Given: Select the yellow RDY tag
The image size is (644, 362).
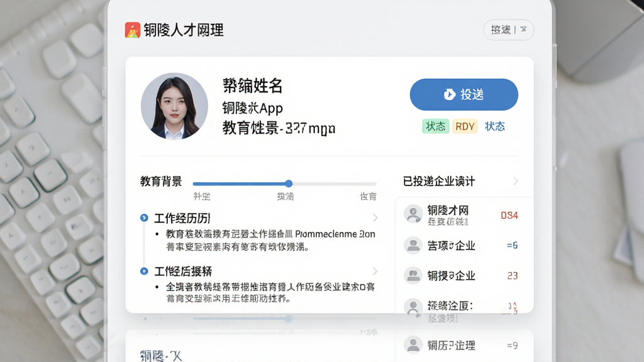Looking at the screenshot, I should [x=465, y=126].
